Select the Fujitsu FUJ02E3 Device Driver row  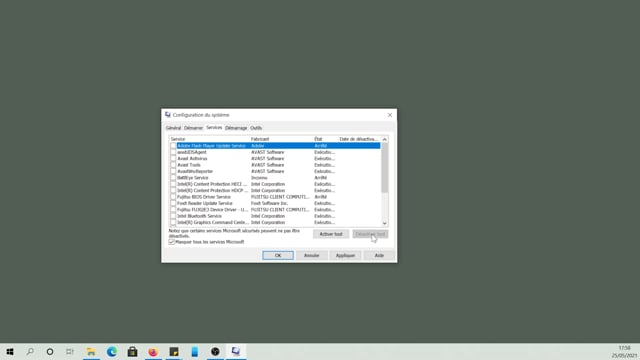[275, 210]
